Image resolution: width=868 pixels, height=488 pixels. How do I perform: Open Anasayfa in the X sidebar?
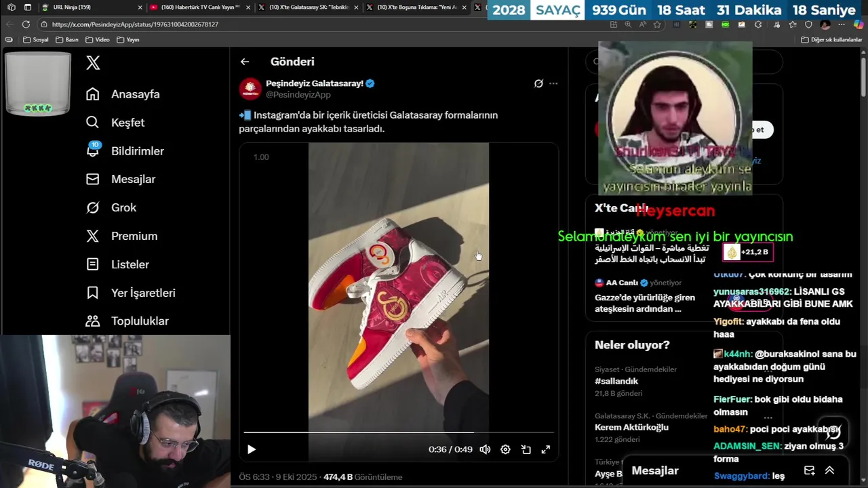pos(123,94)
